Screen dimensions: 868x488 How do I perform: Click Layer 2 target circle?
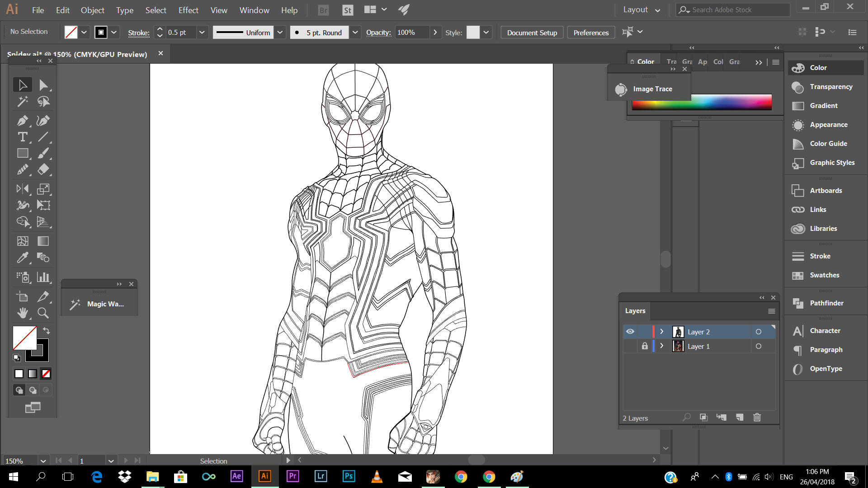[759, 332]
